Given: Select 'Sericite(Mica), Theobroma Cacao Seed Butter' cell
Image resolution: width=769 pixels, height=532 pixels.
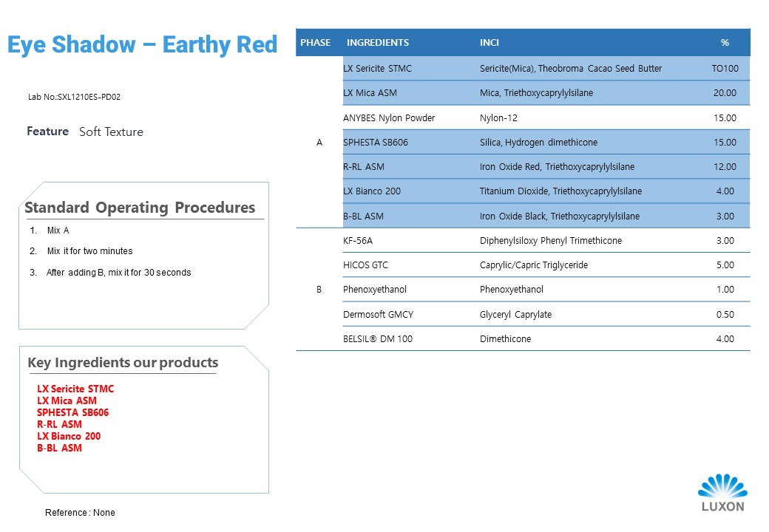Looking at the screenshot, I should tap(570, 69).
